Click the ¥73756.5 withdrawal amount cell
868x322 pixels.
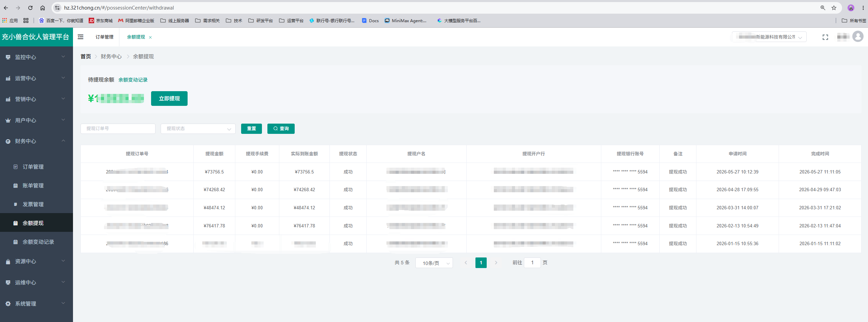tap(214, 172)
